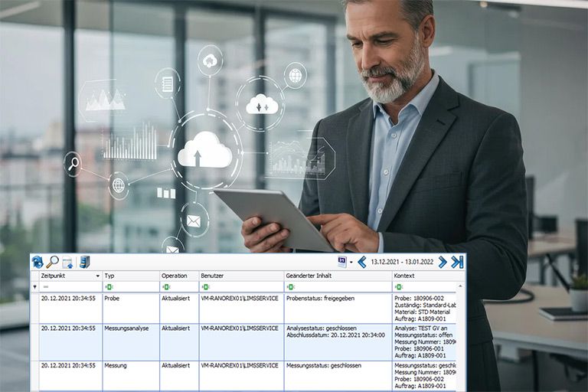Sort by the Benutzer column header
Viewport: 588px width, 392px height.
click(240, 276)
